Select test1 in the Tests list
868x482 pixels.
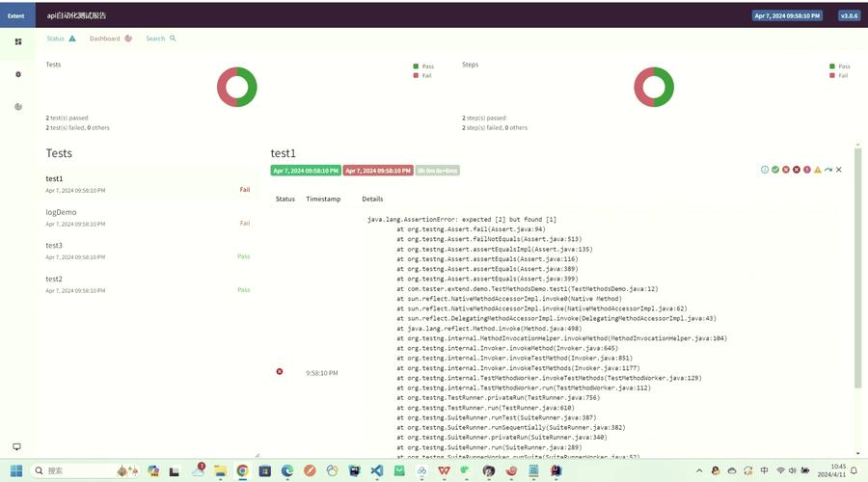148,184
